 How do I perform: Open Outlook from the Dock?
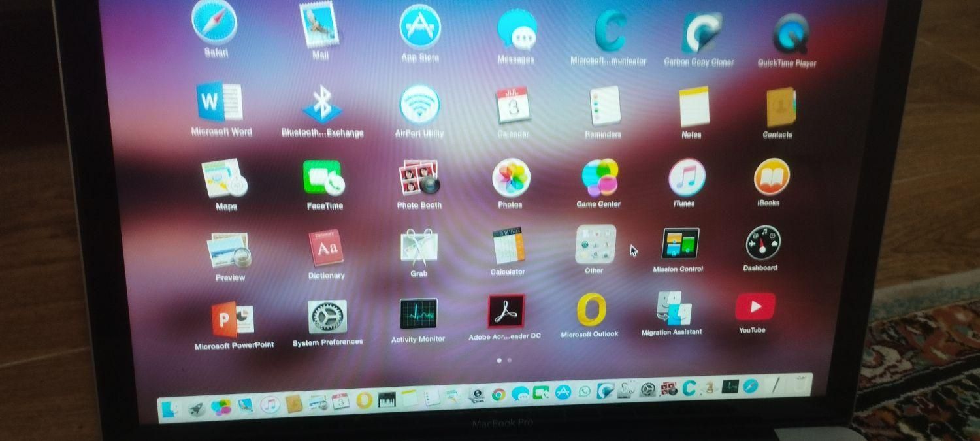click(365, 400)
